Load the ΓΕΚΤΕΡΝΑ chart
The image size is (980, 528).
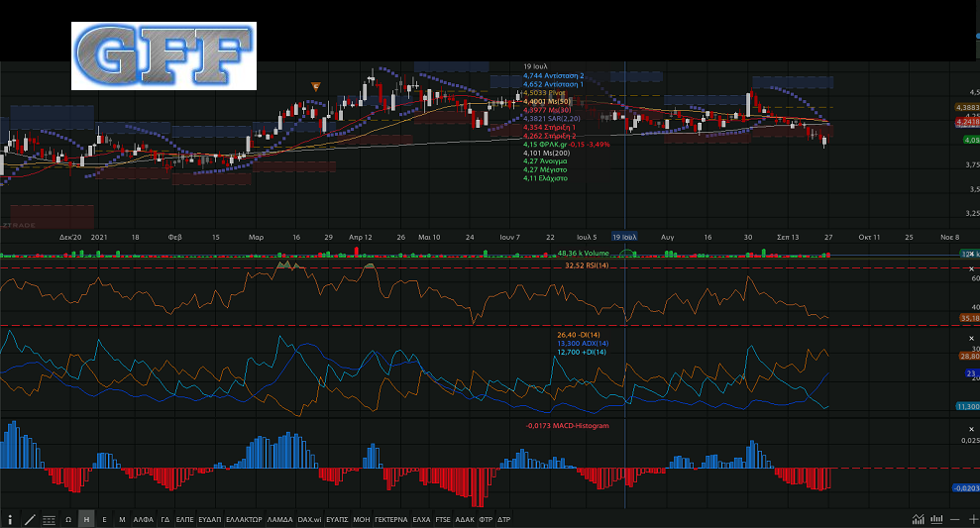[x=391, y=519]
